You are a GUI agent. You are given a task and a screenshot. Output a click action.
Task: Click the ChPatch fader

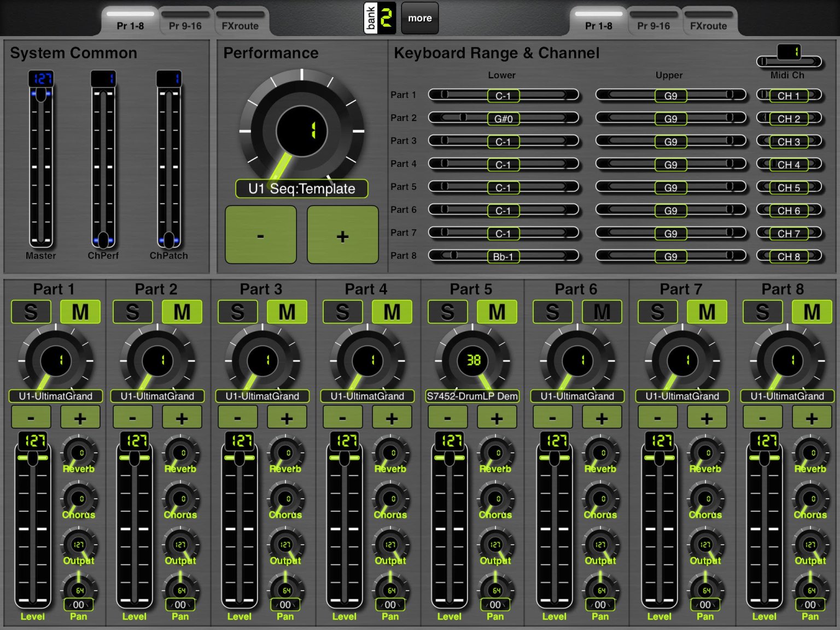169,159
